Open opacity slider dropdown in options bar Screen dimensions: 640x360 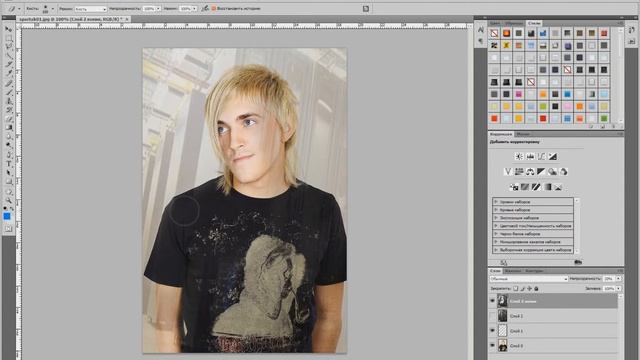[158, 9]
